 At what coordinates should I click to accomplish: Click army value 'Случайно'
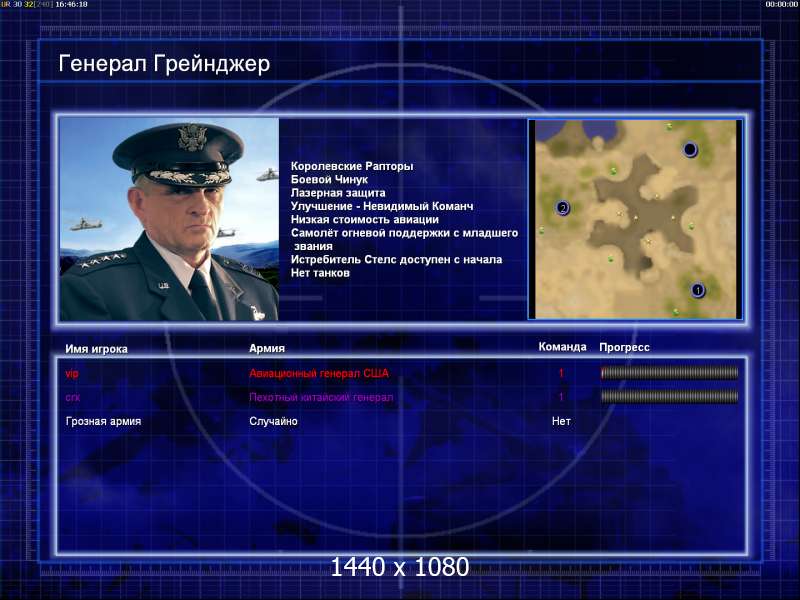[x=273, y=421]
